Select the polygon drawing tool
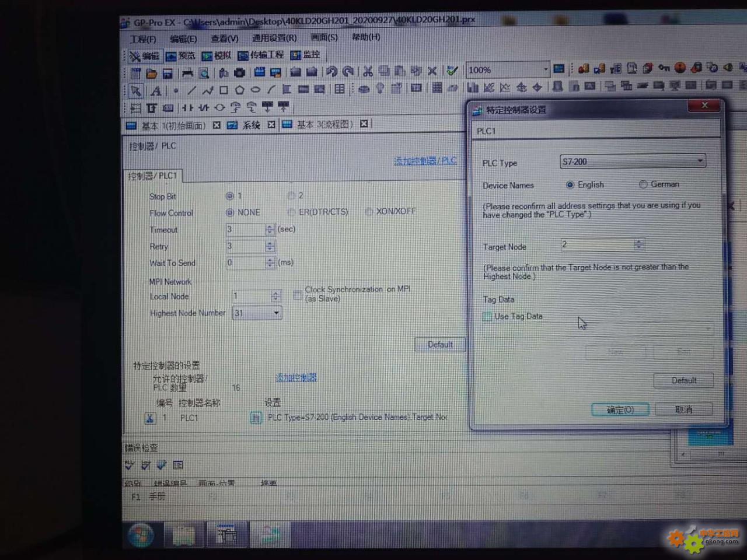 [239, 90]
